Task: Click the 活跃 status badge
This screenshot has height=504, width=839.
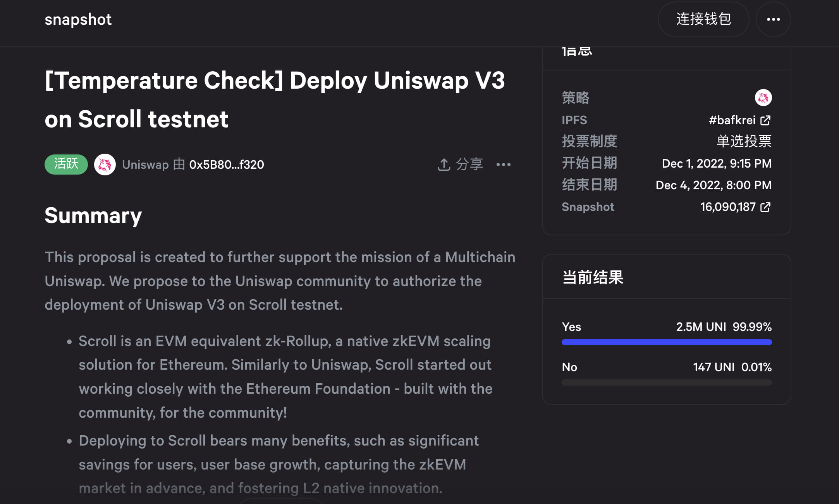Action: coord(66,164)
